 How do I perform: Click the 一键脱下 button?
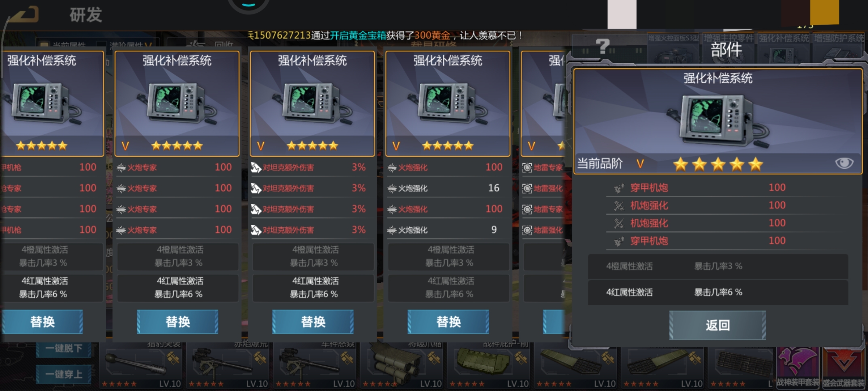tap(64, 348)
